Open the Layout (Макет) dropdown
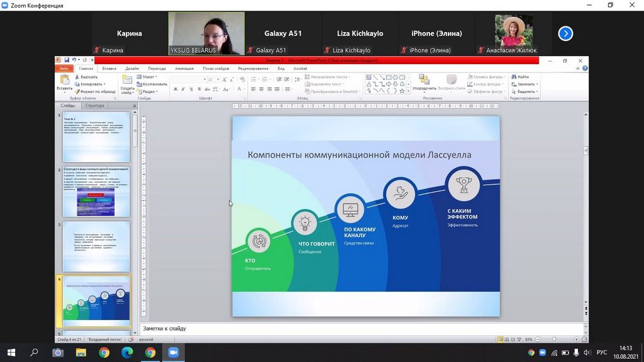 tap(148, 77)
